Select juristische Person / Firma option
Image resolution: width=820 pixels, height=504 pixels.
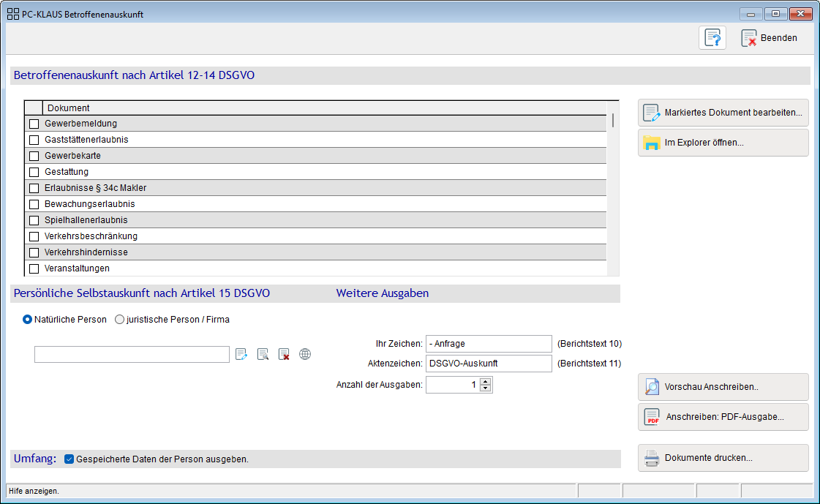click(120, 320)
